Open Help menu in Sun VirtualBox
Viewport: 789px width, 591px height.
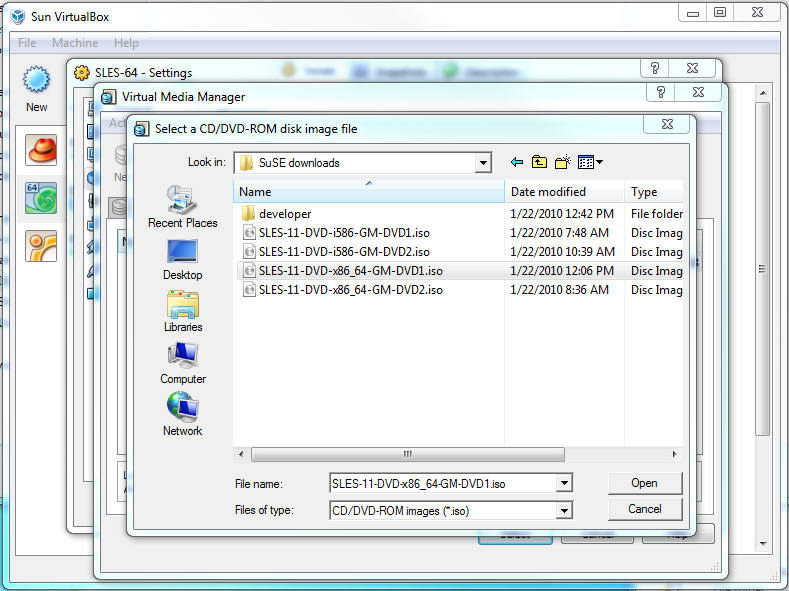pos(126,43)
